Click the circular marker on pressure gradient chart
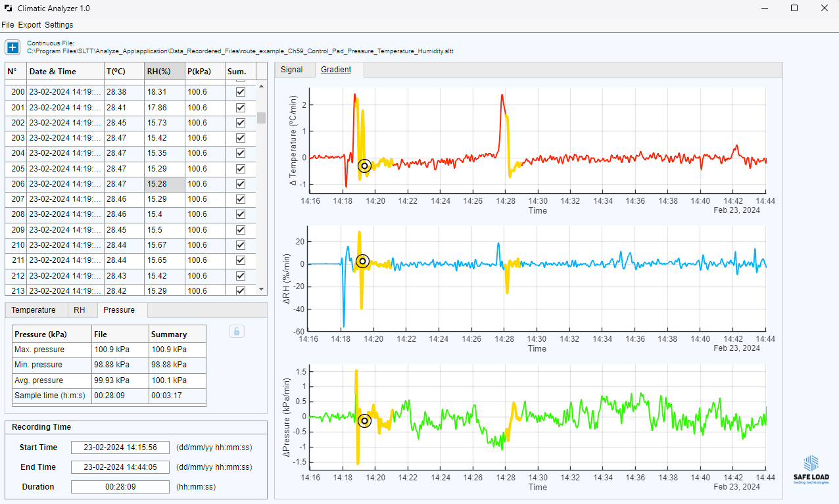Image resolution: width=839 pixels, height=504 pixels. 364,421
